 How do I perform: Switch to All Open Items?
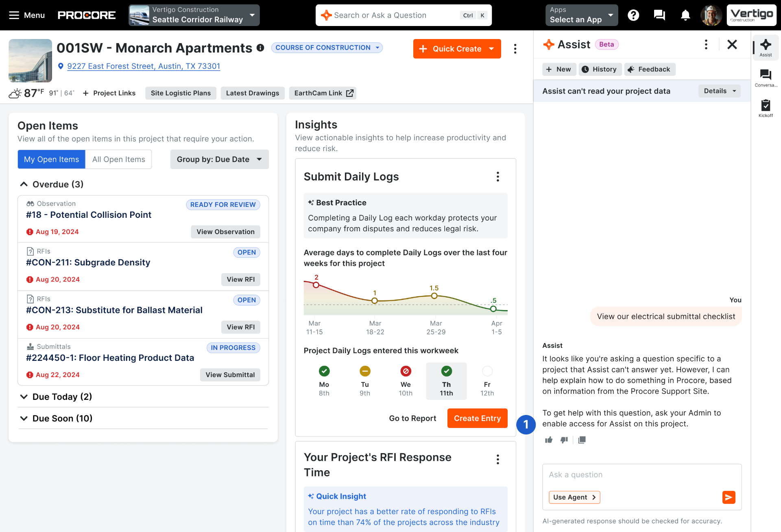point(119,159)
